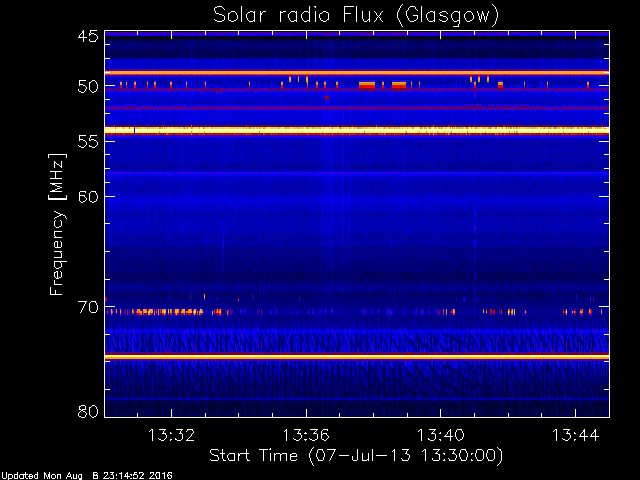Click the 70 frequency tick label
Viewport: 640px width, 480px height.
coord(88,307)
